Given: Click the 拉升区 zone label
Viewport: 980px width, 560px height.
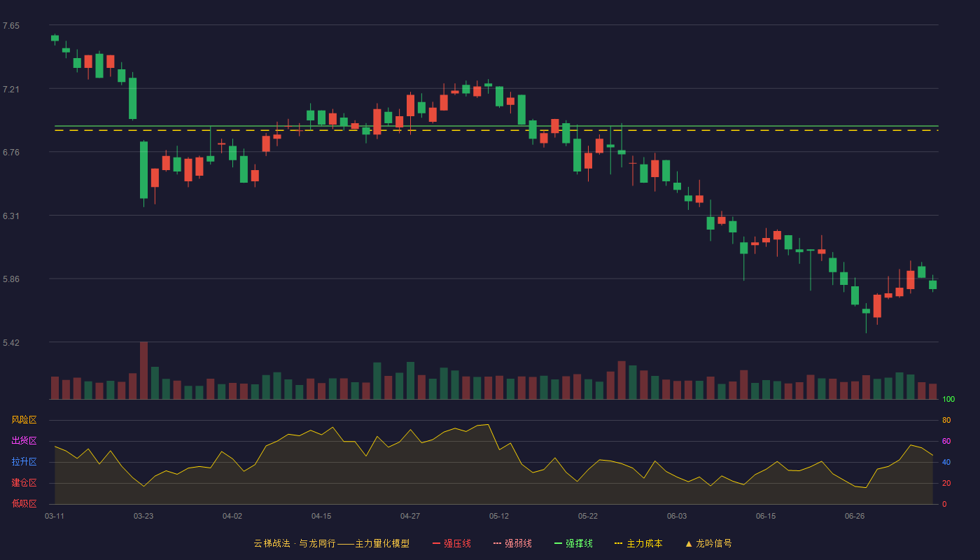Looking at the screenshot, I should tap(24, 462).
